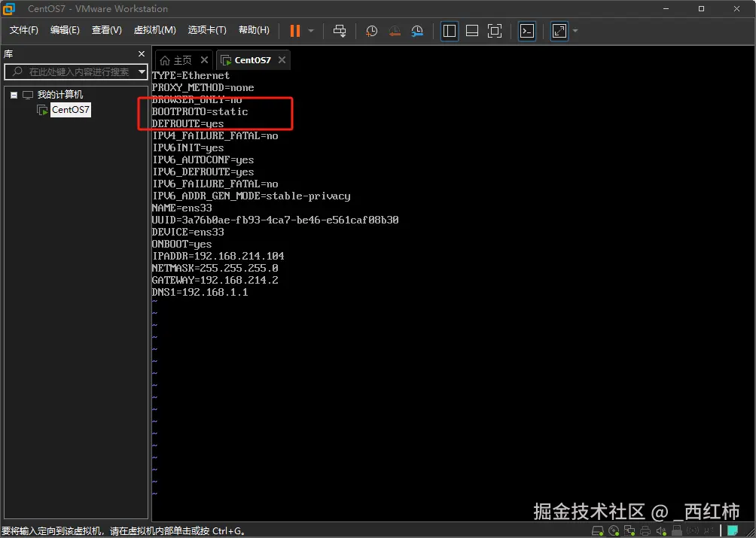Click the NETMASK=255.255.255.0 line
The width and height of the screenshot is (756, 538).
click(215, 269)
